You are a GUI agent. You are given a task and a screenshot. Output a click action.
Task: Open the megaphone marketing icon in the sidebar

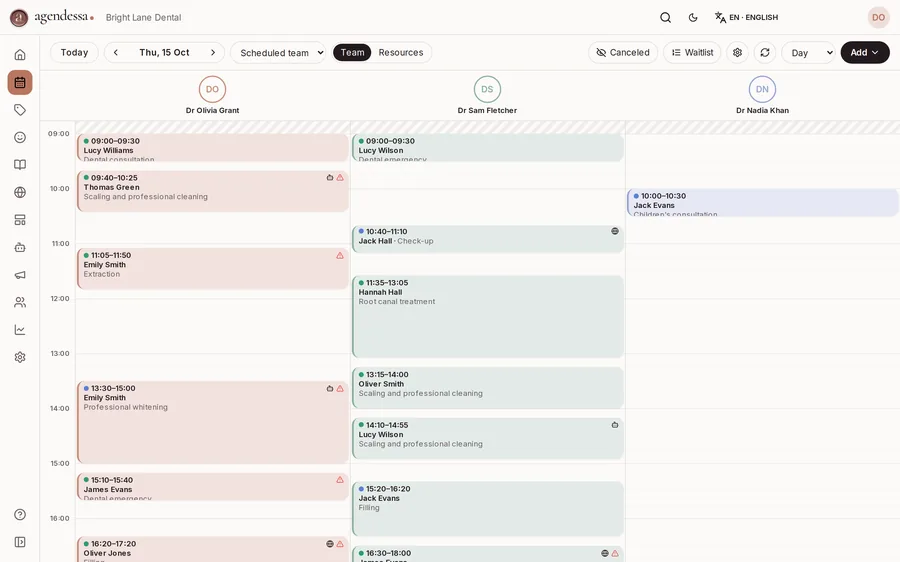[x=20, y=275]
